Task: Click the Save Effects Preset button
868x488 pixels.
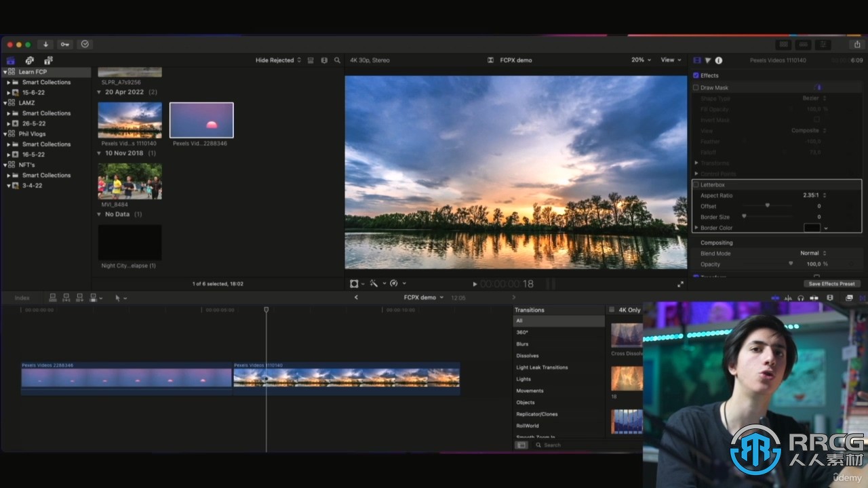Action: point(832,284)
